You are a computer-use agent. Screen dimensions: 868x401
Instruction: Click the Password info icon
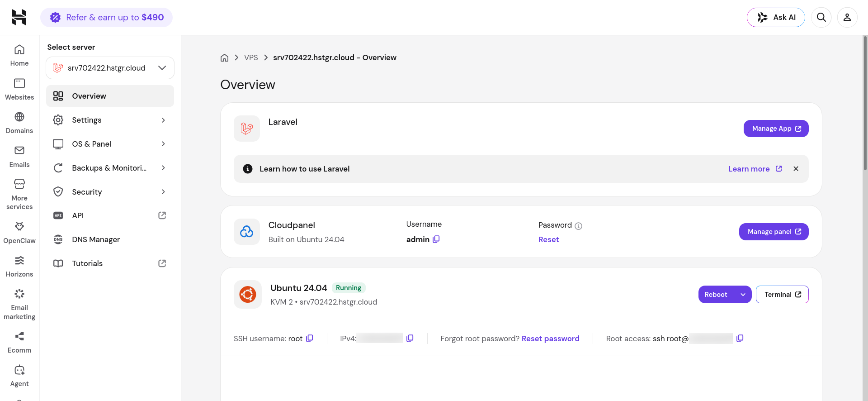pos(578,226)
